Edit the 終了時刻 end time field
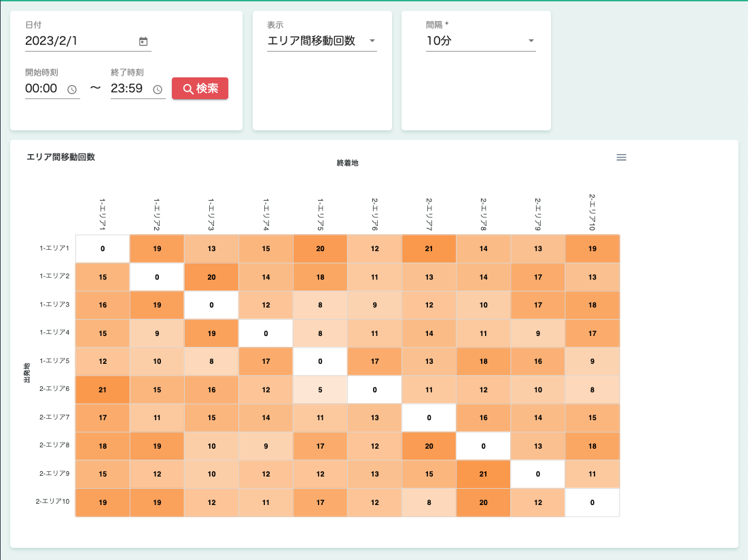Screen dimensions: 748x560 pyautogui.click(x=129, y=88)
